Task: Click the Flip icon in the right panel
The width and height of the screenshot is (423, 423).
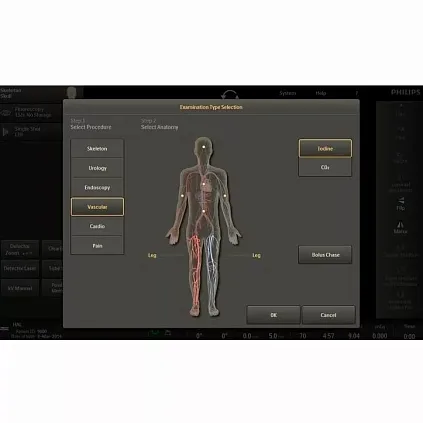Action: point(401,204)
